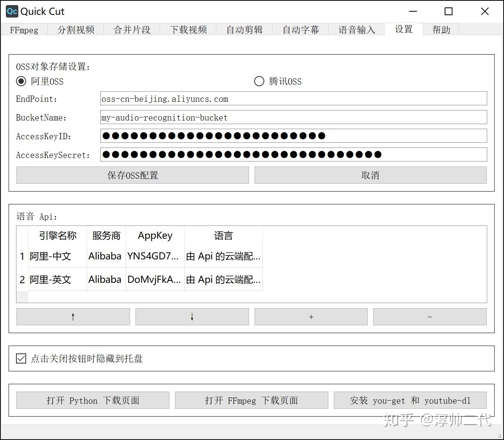
Task: Open the 帮助 tab
Action: point(441,29)
